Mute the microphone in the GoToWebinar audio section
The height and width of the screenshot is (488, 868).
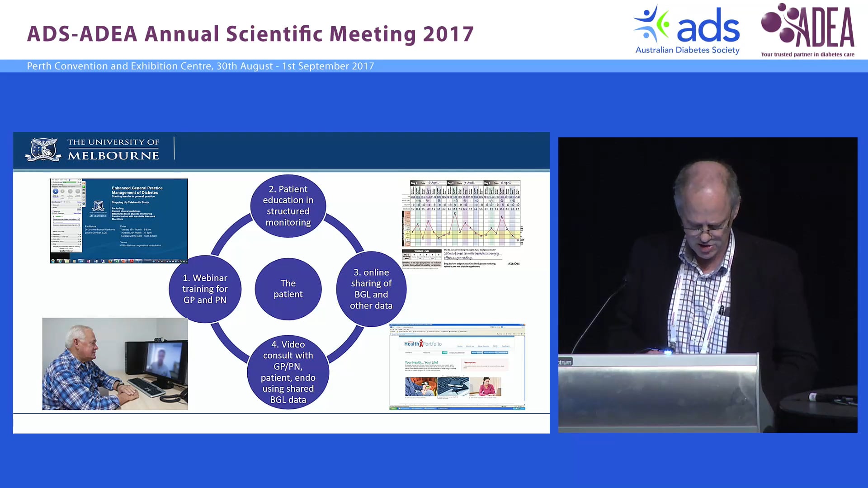pyautogui.click(x=53, y=216)
